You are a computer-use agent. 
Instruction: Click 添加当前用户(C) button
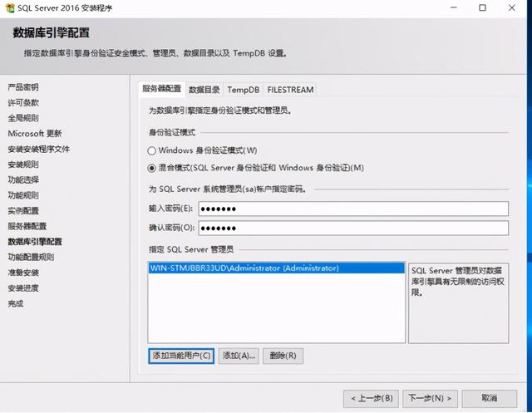181,356
